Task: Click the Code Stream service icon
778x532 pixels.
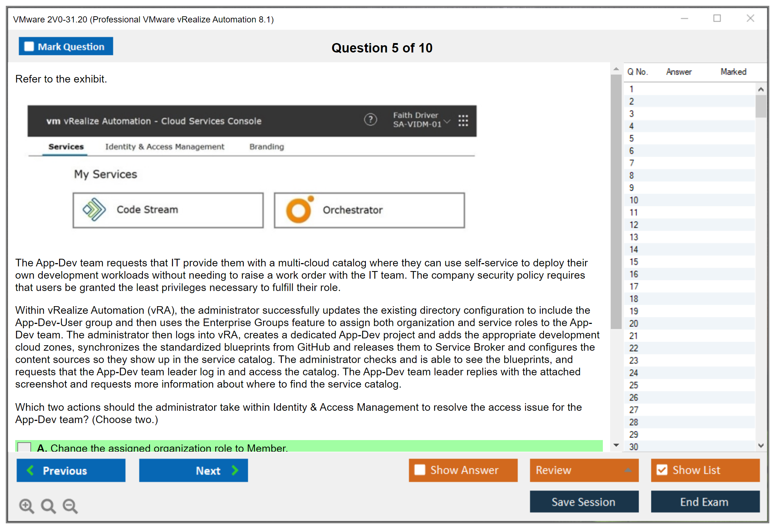Action: coord(94,210)
